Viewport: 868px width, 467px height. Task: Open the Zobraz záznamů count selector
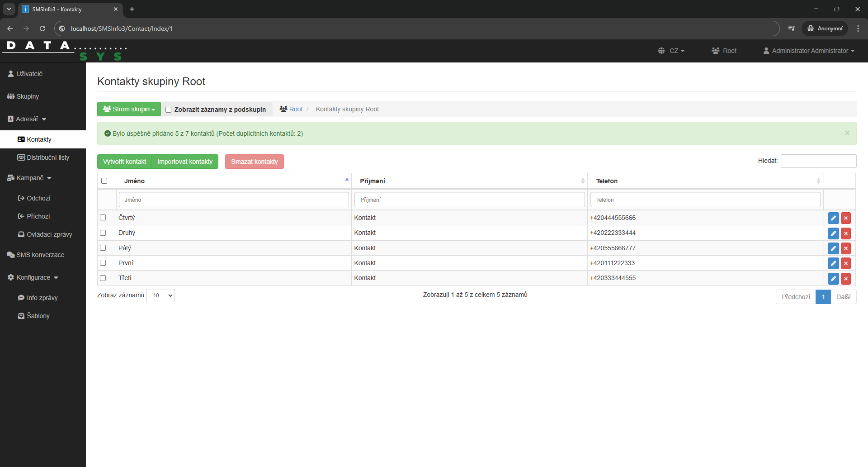point(160,295)
